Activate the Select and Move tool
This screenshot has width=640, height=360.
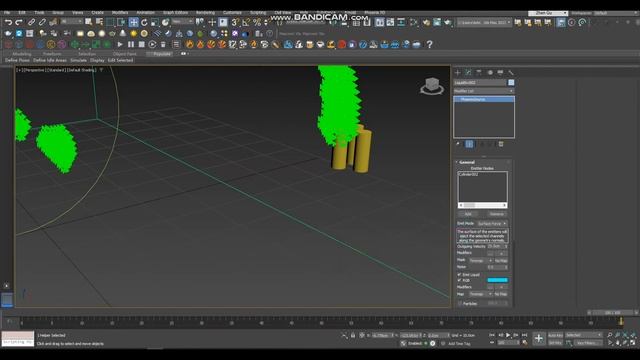133,22
